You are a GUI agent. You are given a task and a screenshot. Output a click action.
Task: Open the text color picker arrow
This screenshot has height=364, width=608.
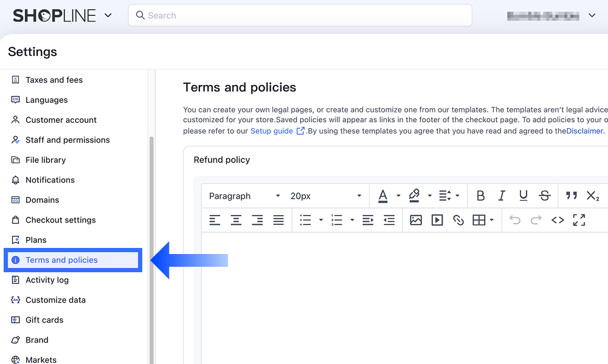point(398,196)
